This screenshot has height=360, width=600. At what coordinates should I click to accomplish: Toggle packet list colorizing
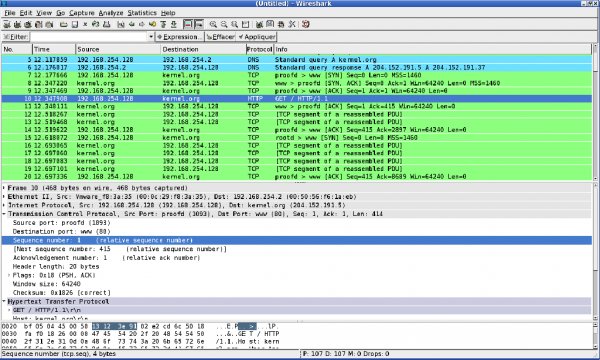coord(188,24)
